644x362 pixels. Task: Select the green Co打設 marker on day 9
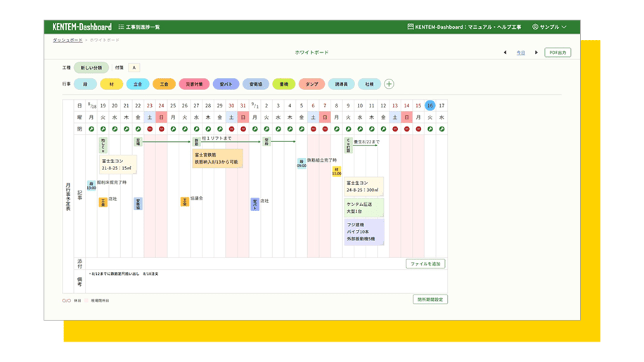(x=348, y=146)
